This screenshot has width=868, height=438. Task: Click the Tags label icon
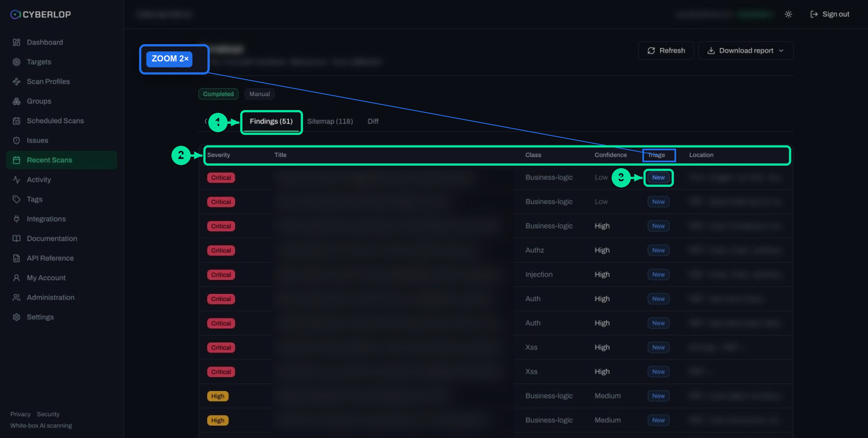coord(16,199)
